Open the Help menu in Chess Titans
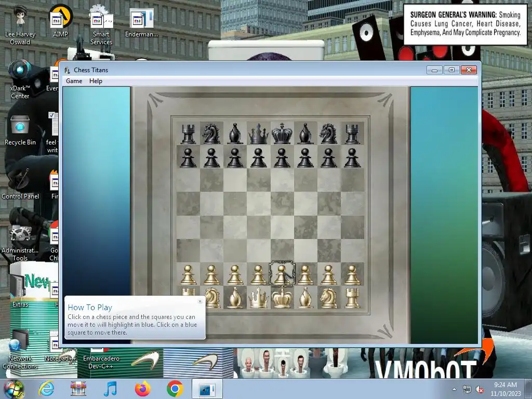 (x=96, y=81)
